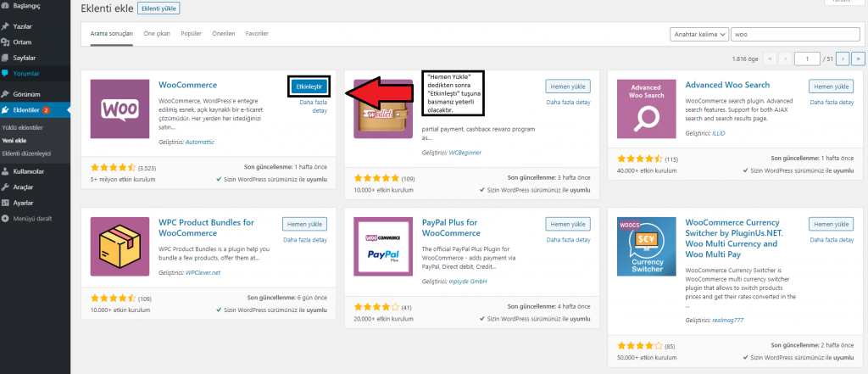868x374 pixels.
Task: Click the Menüyü daralt collapse icon
Action: pyautogui.click(x=5, y=218)
